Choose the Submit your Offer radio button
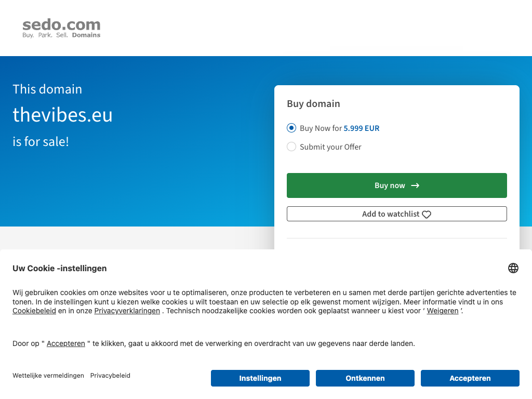This screenshot has width=532, height=399. [291, 147]
